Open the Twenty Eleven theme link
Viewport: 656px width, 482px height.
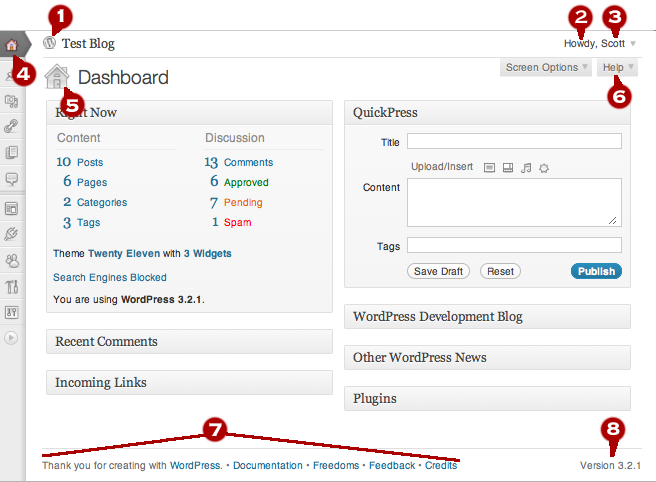[x=124, y=254]
